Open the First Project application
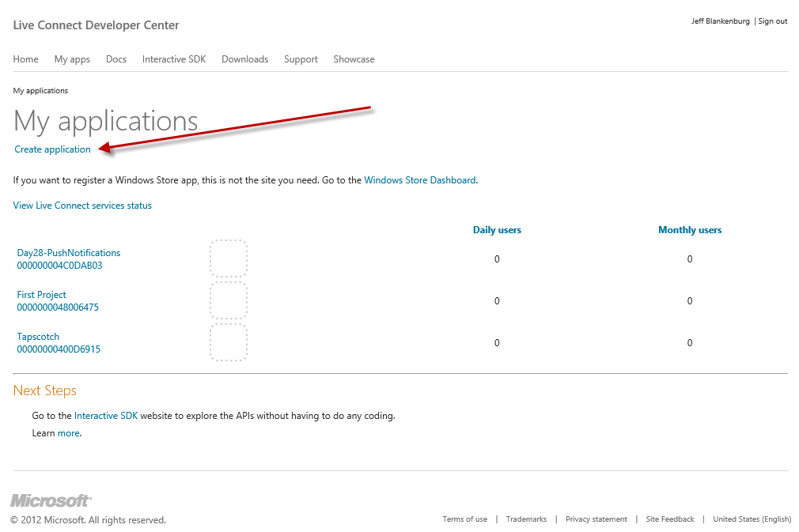 click(x=42, y=295)
